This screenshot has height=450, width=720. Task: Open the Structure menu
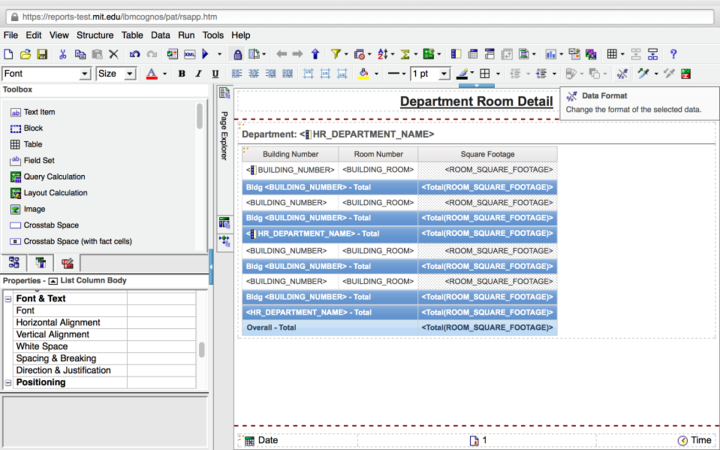[x=95, y=35]
